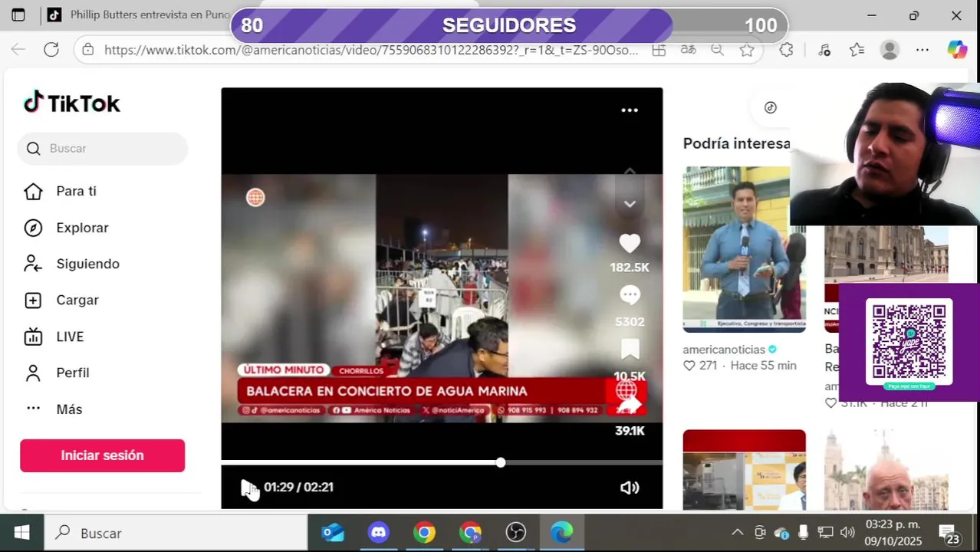Go to the previous video with up chevron
This screenshot has width=980, height=552.
coord(630,172)
